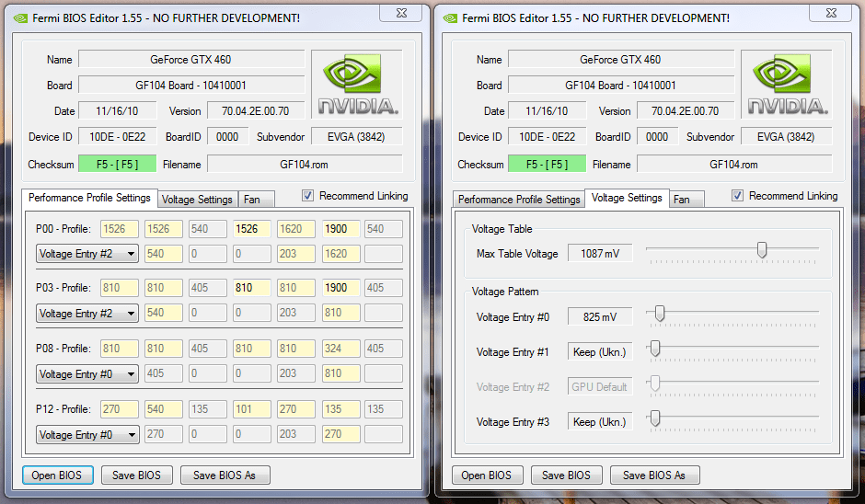Click the Max Table Voltage slider handle
The width and height of the screenshot is (865, 504).
(x=762, y=250)
